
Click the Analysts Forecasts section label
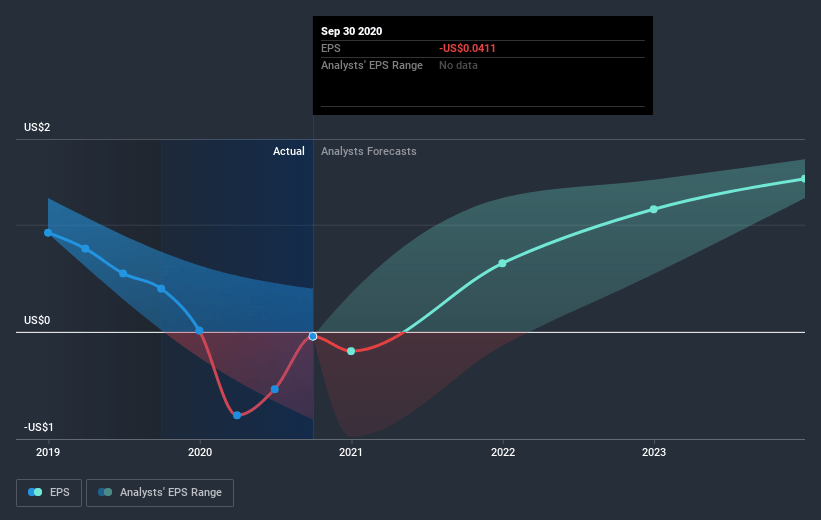coord(369,151)
